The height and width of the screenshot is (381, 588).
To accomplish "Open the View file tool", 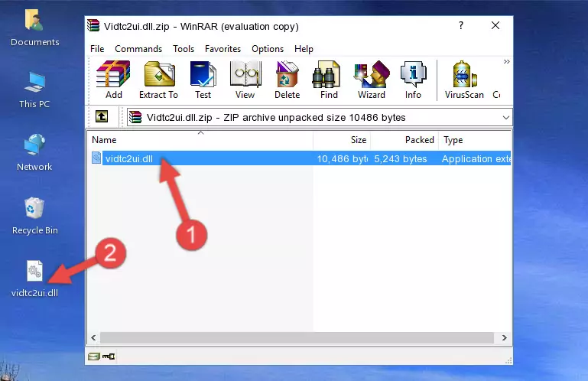I will tap(245, 80).
